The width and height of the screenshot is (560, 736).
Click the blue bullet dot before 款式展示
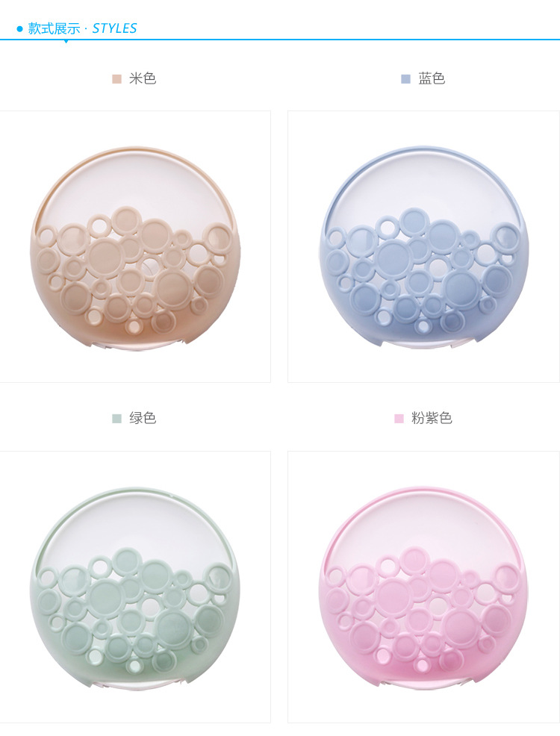(19, 29)
